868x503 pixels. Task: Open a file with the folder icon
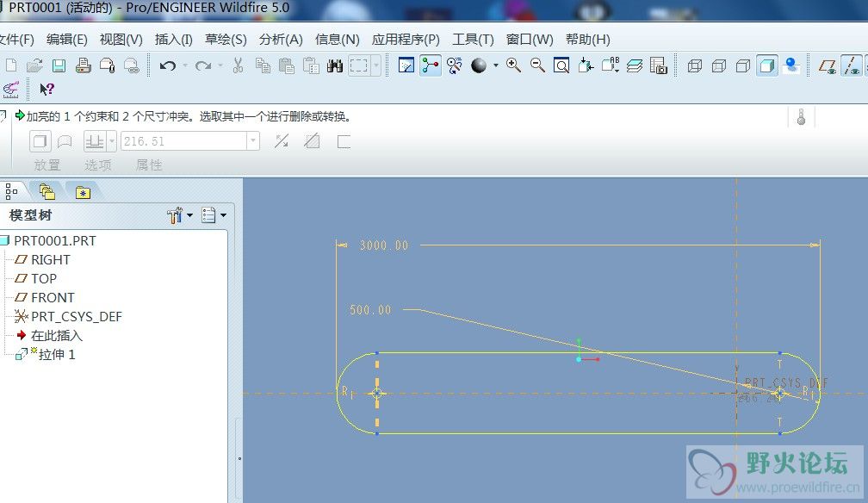point(34,65)
